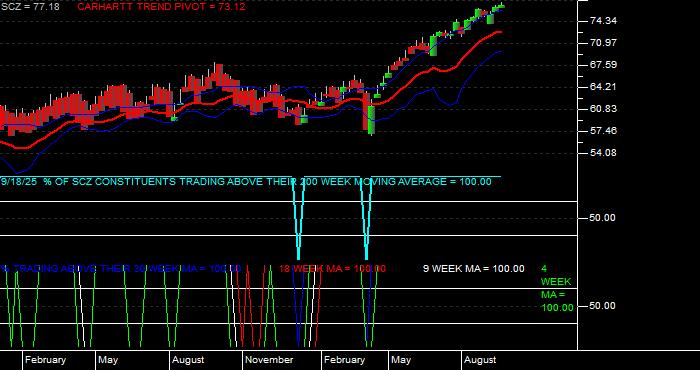Select the 54.08 price axis value
Image resolution: width=700 pixels, height=370 pixels.
pos(604,153)
